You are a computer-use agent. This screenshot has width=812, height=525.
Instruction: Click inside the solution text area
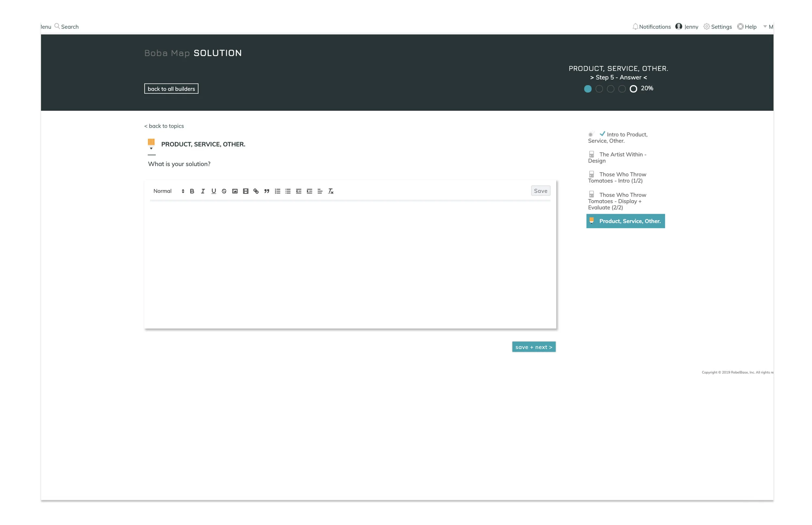pyautogui.click(x=350, y=264)
